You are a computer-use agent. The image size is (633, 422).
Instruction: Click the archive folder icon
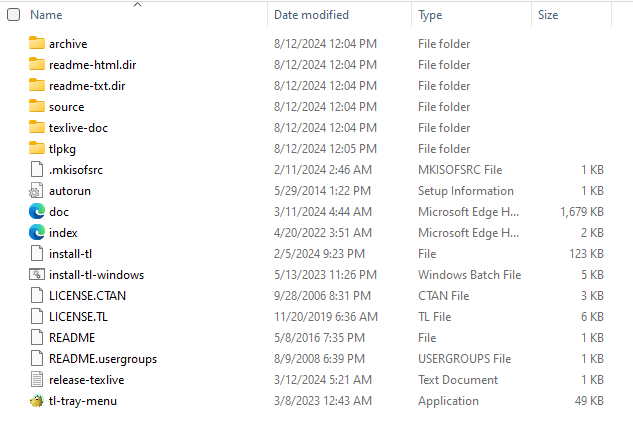[x=37, y=43]
